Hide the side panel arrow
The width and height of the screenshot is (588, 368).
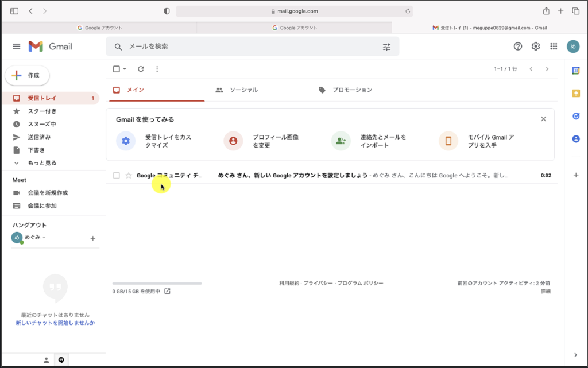pyautogui.click(x=575, y=355)
